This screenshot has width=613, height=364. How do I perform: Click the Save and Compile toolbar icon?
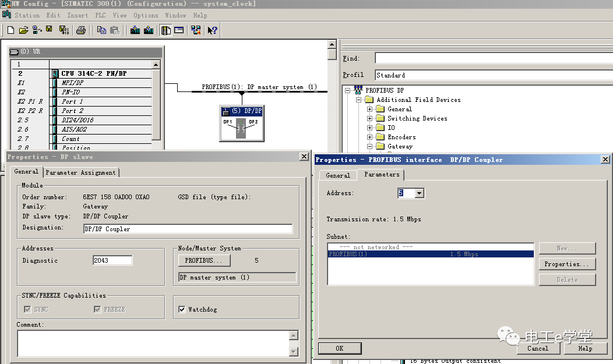[x=64, y=30]
